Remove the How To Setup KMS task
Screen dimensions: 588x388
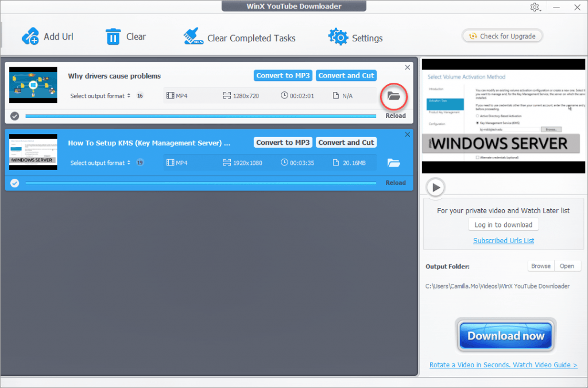click(408, 135)
